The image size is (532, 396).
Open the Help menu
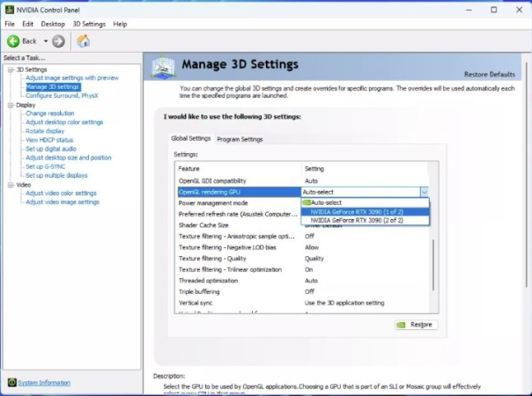point(120,24)
